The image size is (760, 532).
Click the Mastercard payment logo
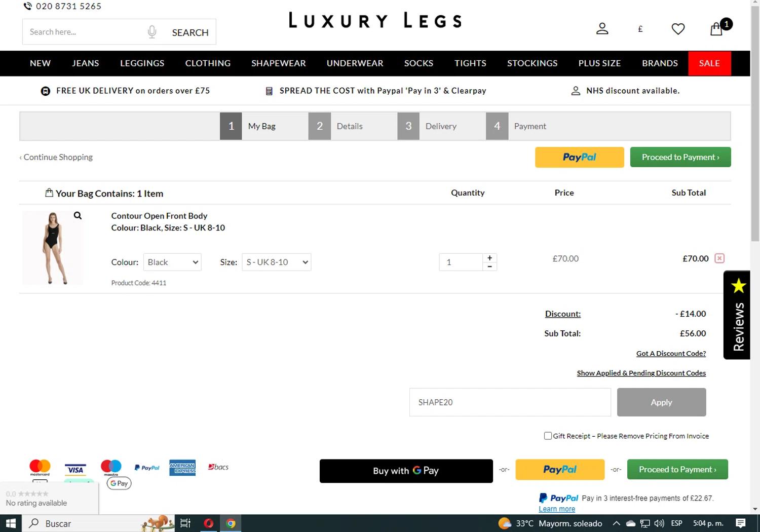[40, 468]
